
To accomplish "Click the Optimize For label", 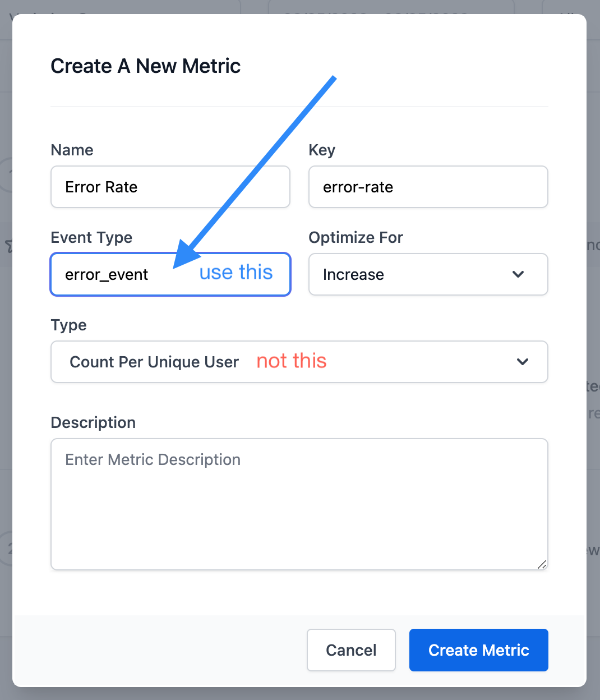I will [x=356, y=237].
